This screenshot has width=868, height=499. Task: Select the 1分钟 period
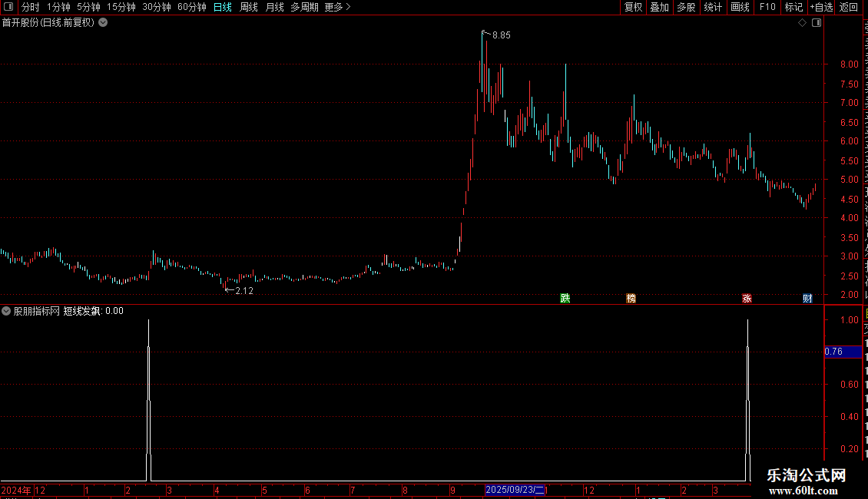pyautogui.click(x=58, y=7)
